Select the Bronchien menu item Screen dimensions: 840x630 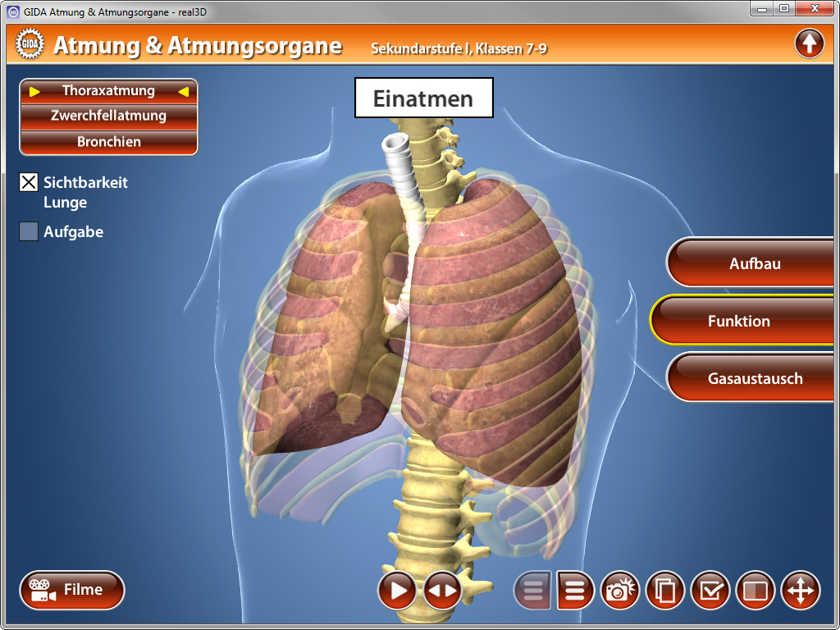(x=108, y=142)
